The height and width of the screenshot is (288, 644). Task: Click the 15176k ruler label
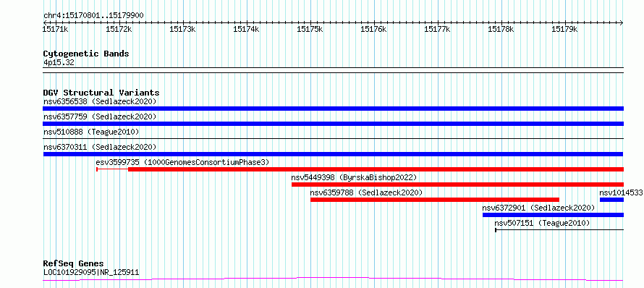click(374, 29)
